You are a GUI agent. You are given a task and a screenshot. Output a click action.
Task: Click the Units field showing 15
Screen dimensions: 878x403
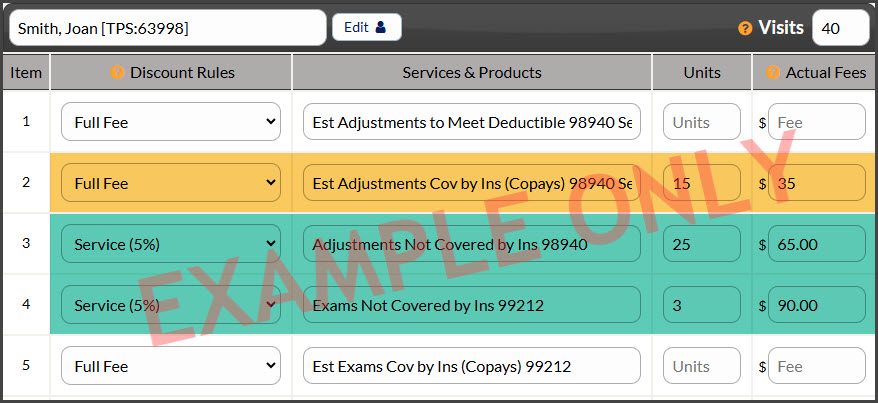pos(702,182)
